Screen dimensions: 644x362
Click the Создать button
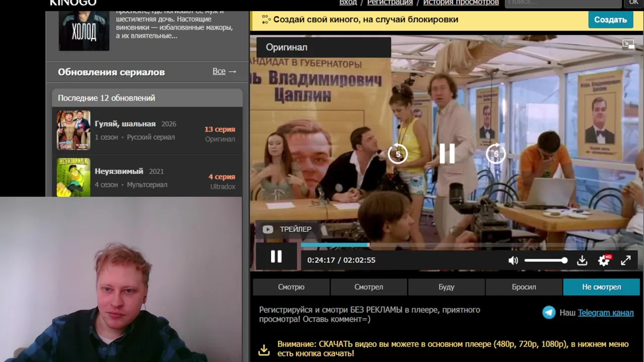click(610, 20)
